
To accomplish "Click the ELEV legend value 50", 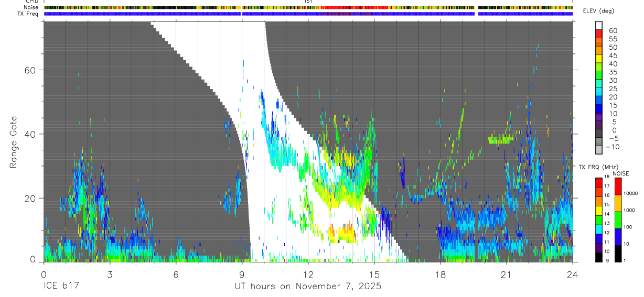I will (x=613, y=47).
